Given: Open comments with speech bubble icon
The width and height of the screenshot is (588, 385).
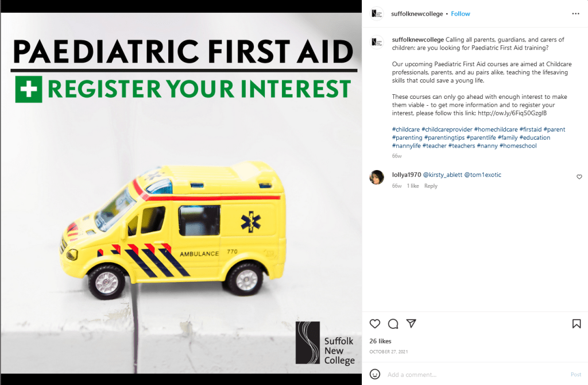Looking at the screenshot, I should [x=393, y=324].
